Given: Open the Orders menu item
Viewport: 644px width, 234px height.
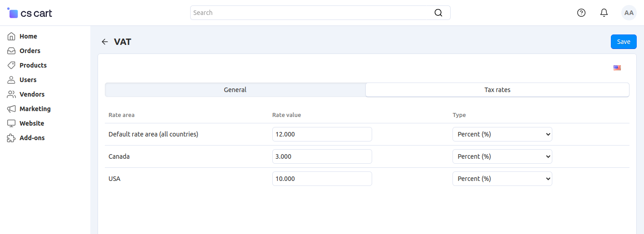Looking at the screenshot, I should [30, 51].
